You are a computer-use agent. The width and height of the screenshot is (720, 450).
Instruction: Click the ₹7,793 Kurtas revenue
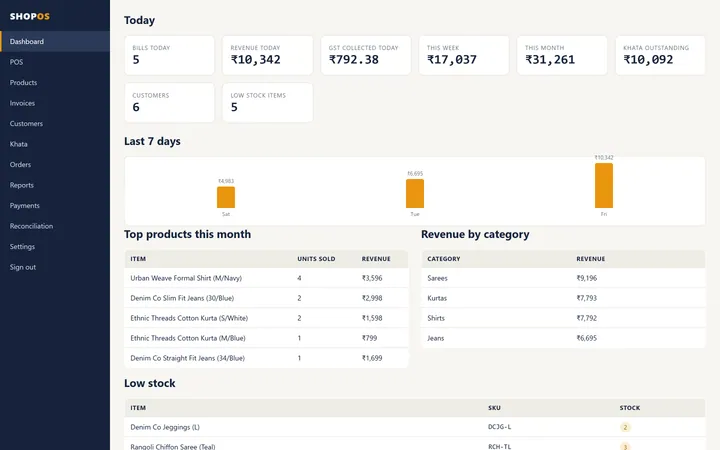point(587,298)
